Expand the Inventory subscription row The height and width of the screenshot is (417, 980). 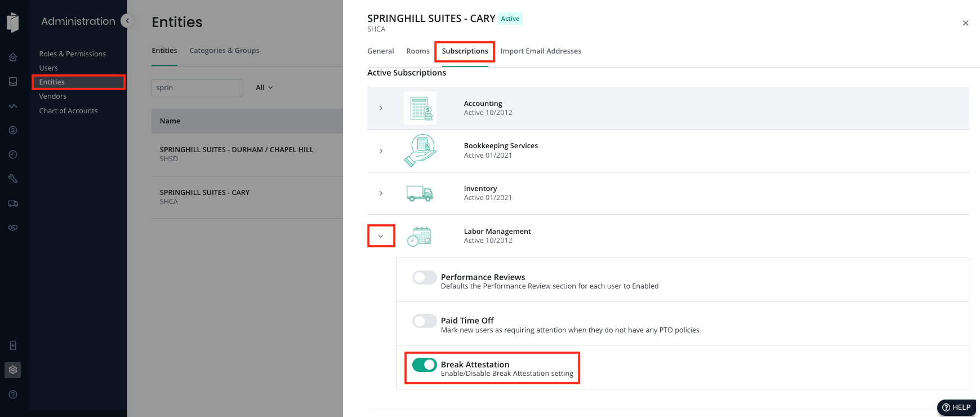381,193
